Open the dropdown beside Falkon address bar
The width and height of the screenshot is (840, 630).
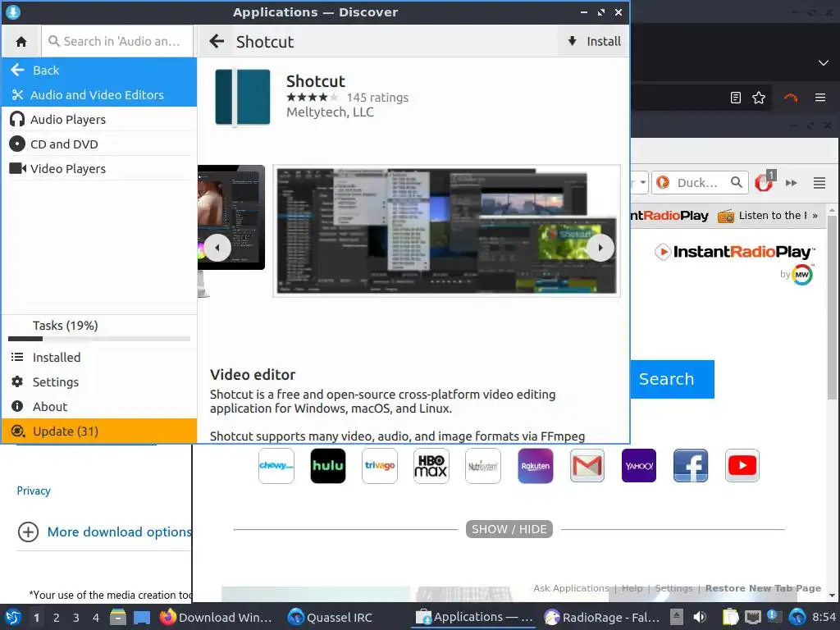point(642,182)
